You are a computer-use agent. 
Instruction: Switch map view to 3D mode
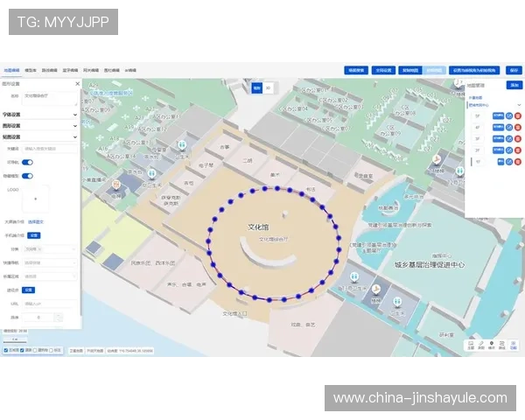tap(269, 88)
